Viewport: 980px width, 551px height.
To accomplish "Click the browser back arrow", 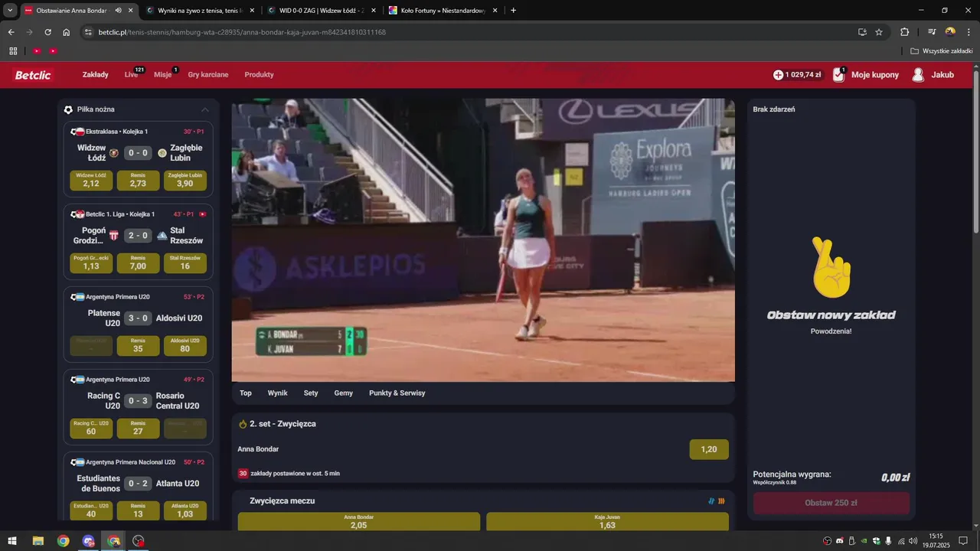I will pos(11,32).
